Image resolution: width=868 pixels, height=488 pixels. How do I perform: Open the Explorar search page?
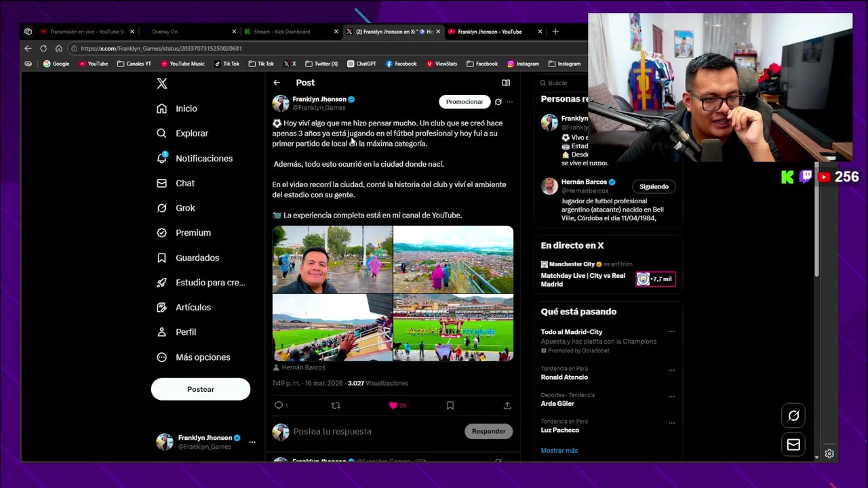pos(182,134)
